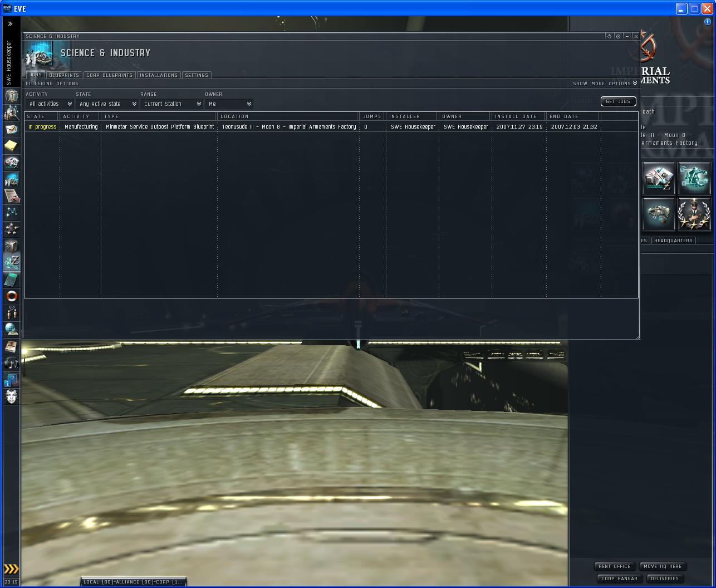Viewport: 716px width, 588px height.
Task: Click the blue info icon at top right
Action: click(708, 22)
